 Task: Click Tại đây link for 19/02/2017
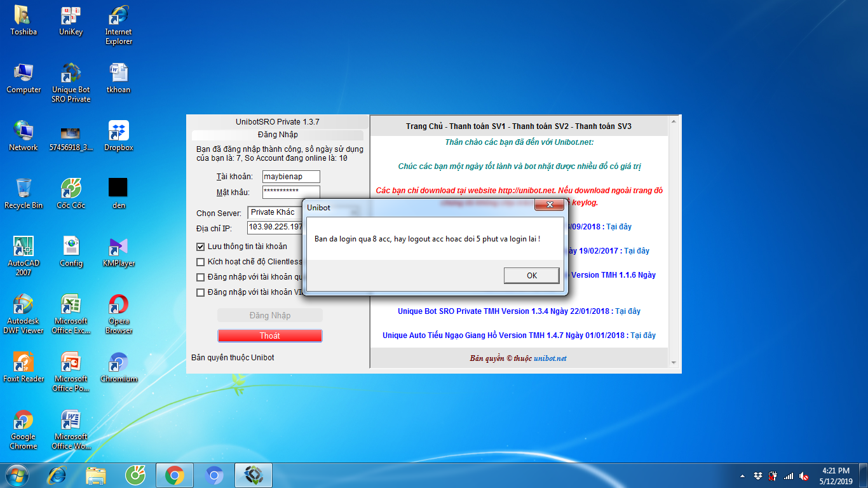pos(637,251)
